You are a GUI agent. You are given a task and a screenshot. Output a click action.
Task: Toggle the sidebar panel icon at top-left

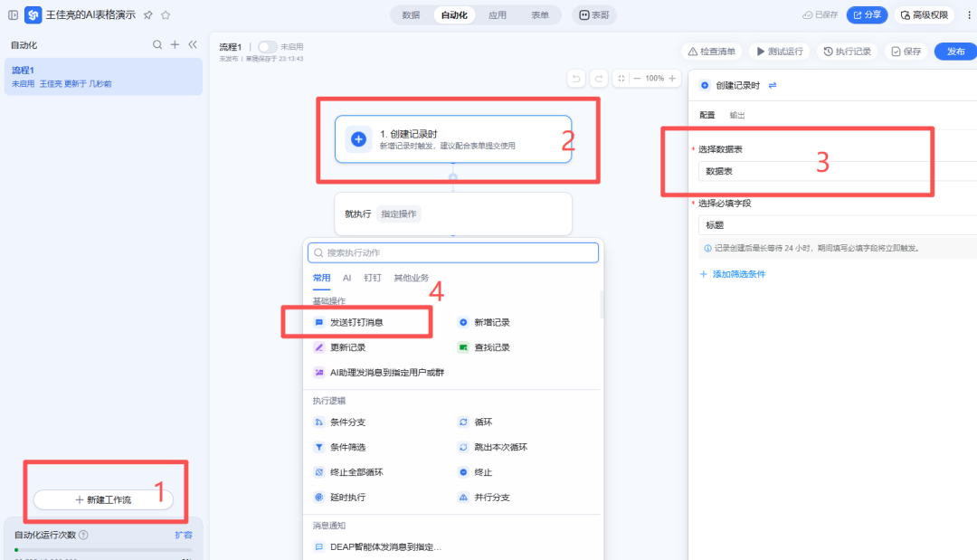point(13,15)
